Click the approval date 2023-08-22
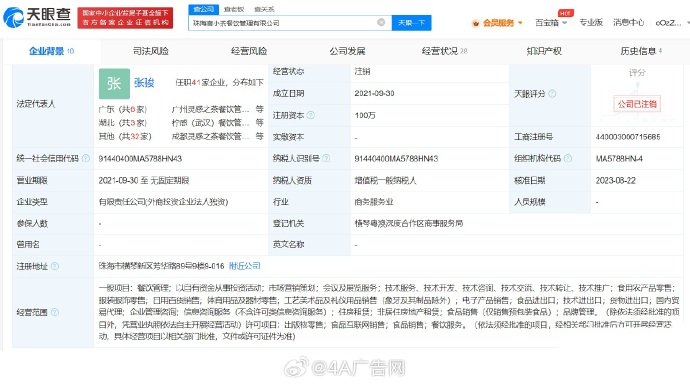 [x=615, y=180]
